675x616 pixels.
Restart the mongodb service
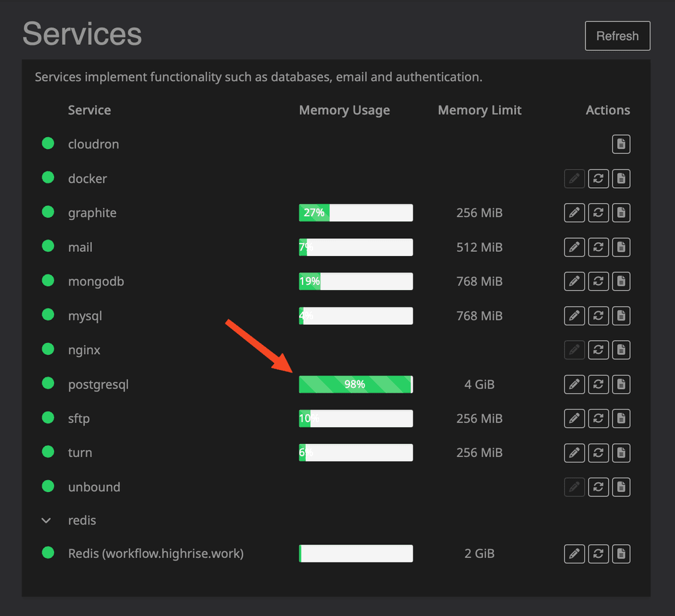(x=598, y=282)
